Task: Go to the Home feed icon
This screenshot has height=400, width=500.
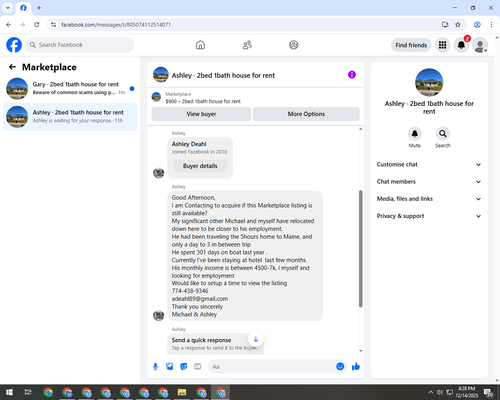Action: 200,45
